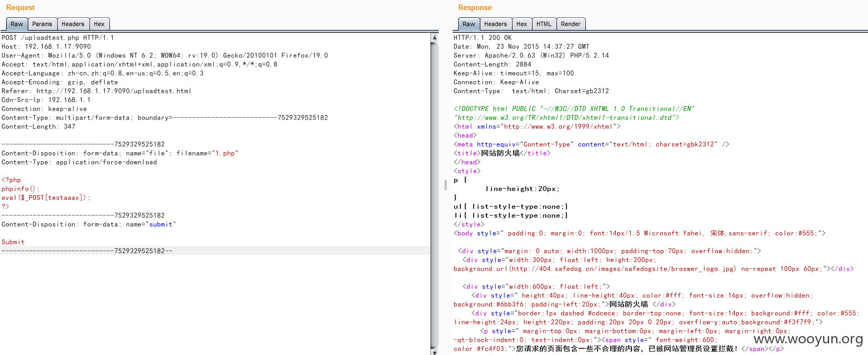This screenshot has height=355, width=868.
Task: Open the Request Headers tab
Action: (x=73, y=24)
